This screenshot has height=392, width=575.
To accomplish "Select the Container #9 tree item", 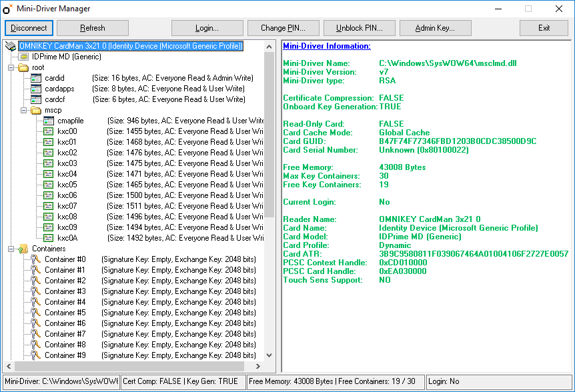I will (x=150, y=355).
